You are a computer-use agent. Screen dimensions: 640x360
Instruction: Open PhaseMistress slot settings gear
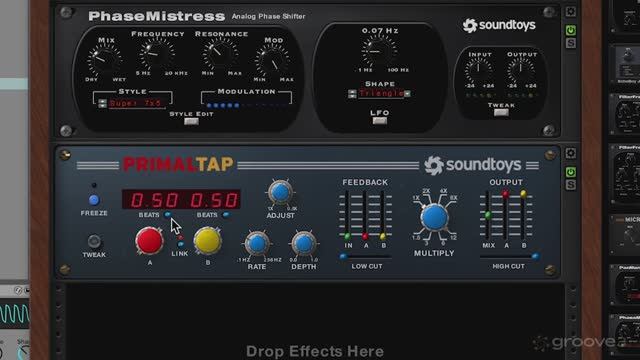coord(571,11)
